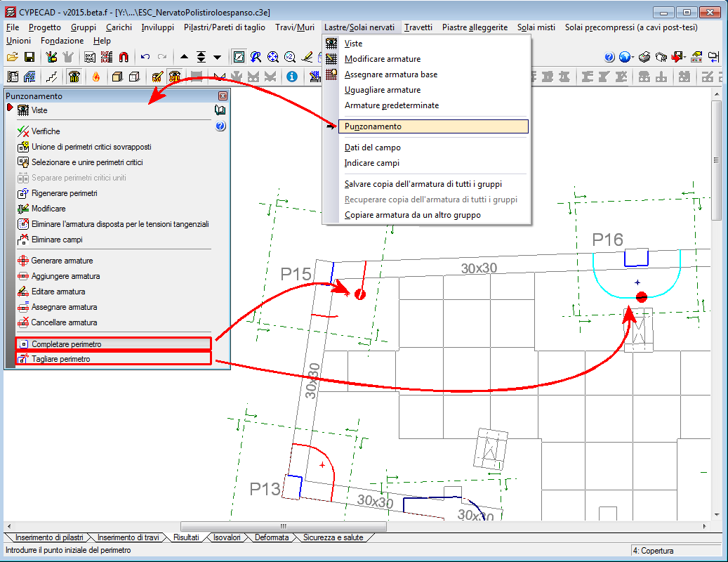Image resolution: width=728 pixels, height=562 pixels.
Task: Open the Progetto menu
Action: click(x=44, y=27)
